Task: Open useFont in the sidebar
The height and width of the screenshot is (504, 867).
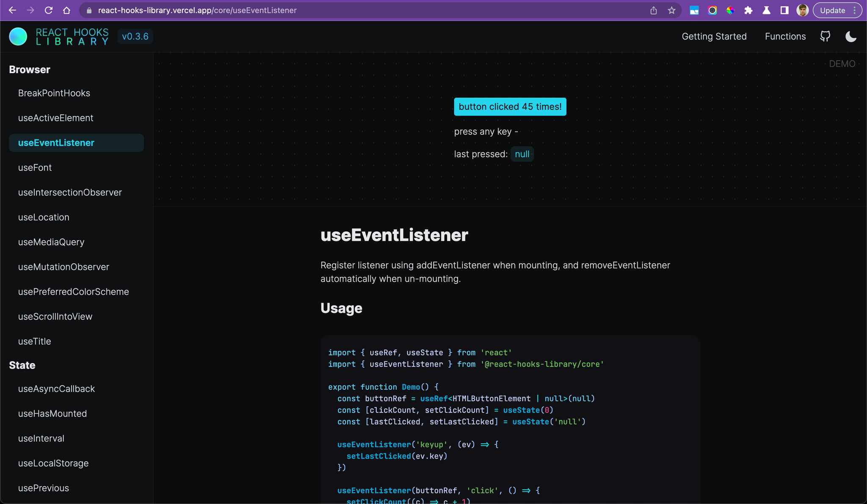Action: coord(35,168)
